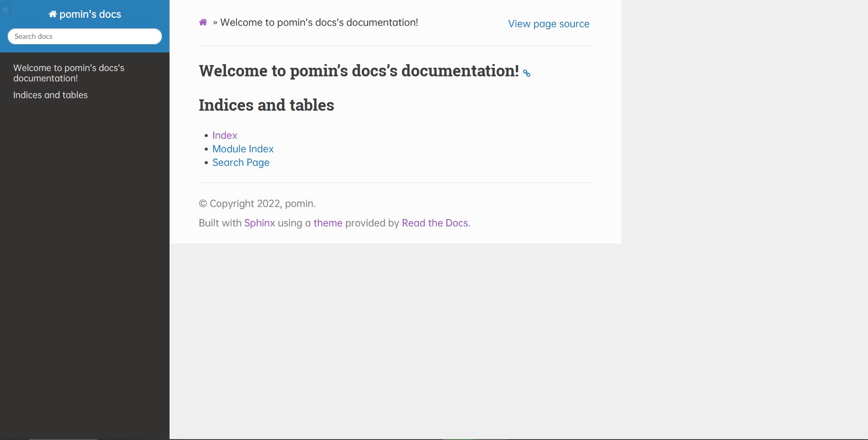
Task: Visit the Sphinx link in footer
Action: click(259, 223)
